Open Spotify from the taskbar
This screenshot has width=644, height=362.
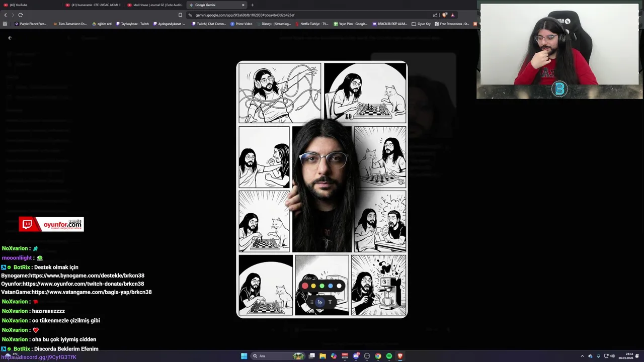pyautogui.click(x=389, y=356)
